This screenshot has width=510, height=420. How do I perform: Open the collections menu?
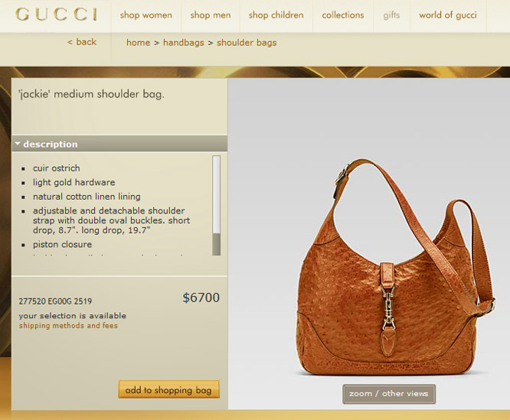[x=343, y=15]
